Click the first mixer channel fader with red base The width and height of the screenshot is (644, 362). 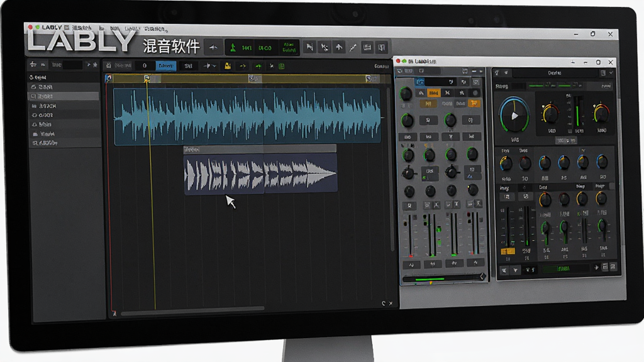click(x=410, y=236)
